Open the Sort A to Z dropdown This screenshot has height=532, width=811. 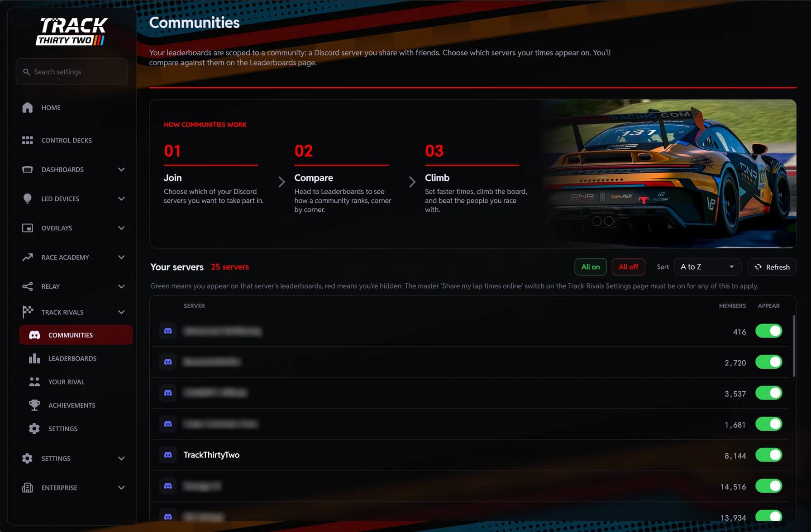(707, 267)
